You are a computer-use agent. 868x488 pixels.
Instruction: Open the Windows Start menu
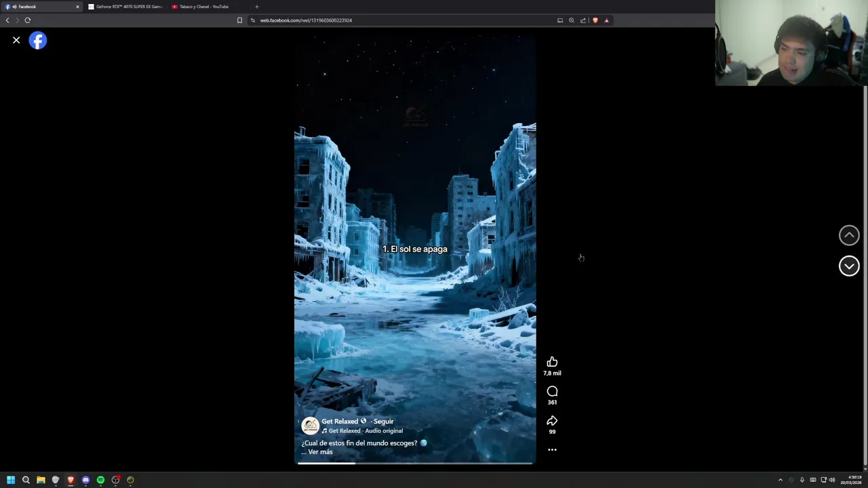[11, 480]
